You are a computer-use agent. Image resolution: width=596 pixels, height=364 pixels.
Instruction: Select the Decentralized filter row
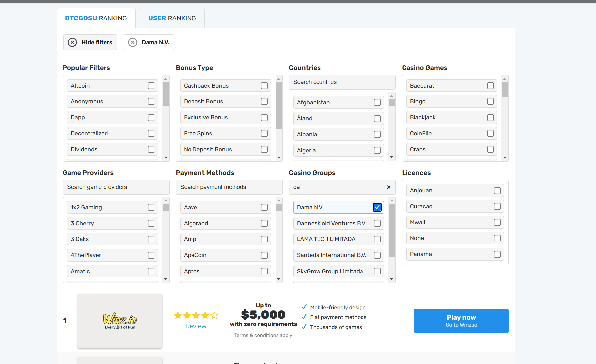coord(112,133)
